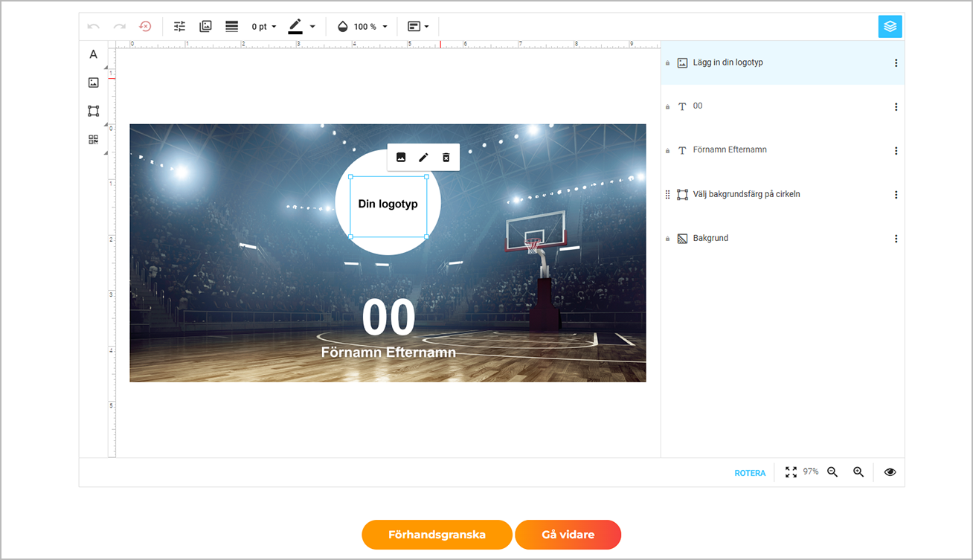Click the drag handle of the circle layer
Image resolution: width=973 pixels, height=560 pixels.
[667, 195]
